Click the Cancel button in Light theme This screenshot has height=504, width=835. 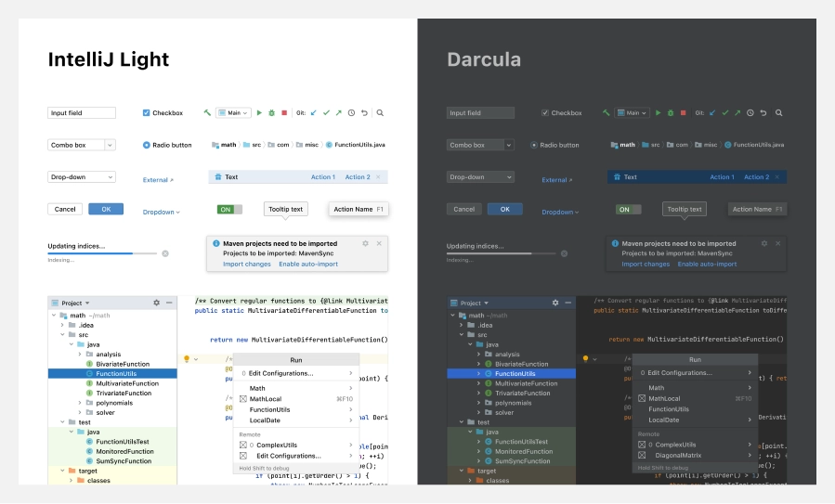coord(65,209)
